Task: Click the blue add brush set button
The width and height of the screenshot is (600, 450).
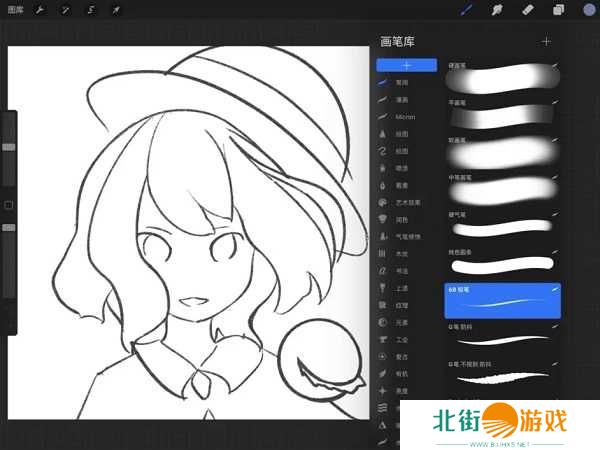Action: pyautogui.click(x=406, y=65)
